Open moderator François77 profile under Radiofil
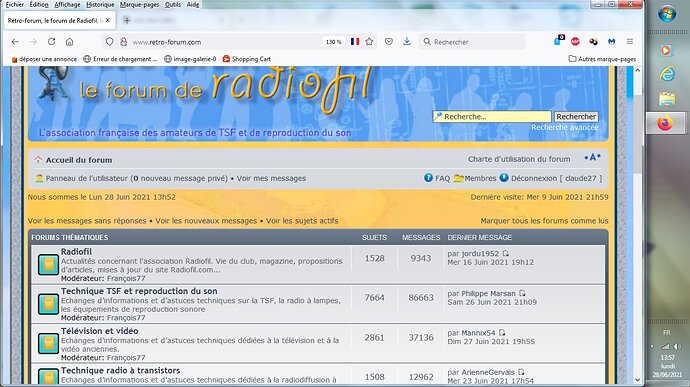The height and width of the screenshot is (387, 690). (x=126, y=278)
